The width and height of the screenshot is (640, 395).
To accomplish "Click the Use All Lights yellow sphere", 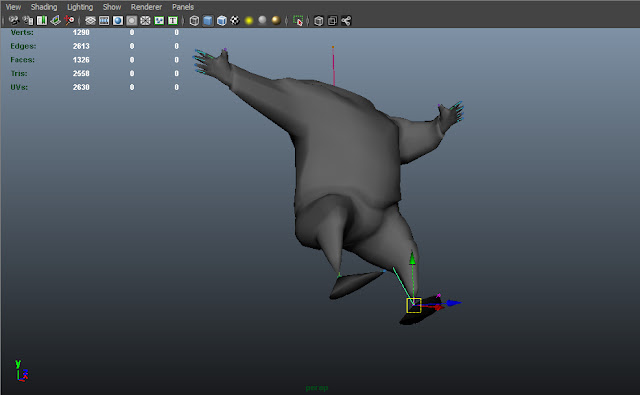I will click(249, 20).
